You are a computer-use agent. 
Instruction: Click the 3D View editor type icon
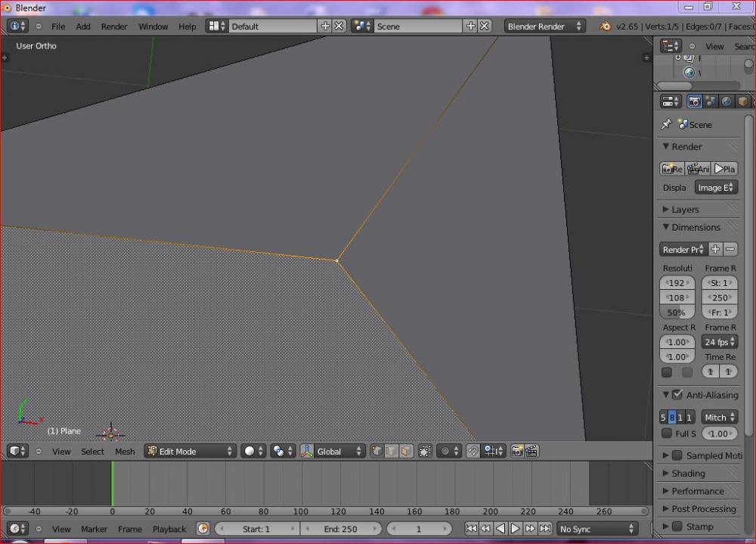17,451
